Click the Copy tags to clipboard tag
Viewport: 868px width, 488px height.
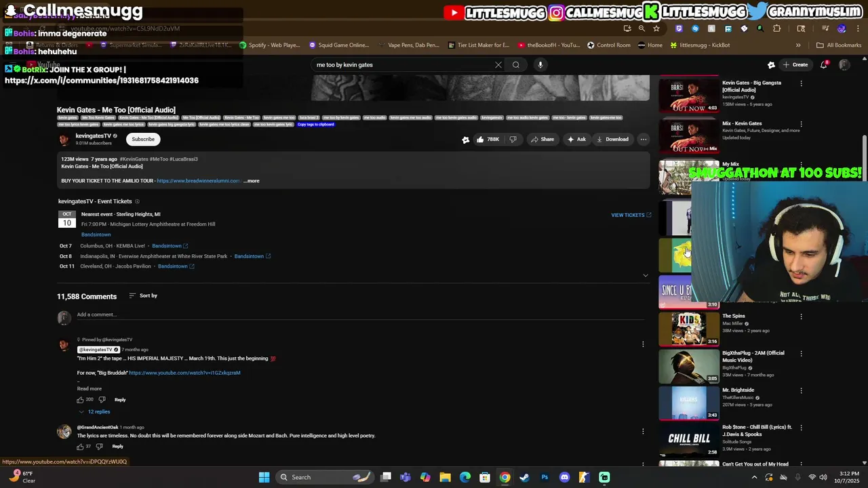(315, 125)
